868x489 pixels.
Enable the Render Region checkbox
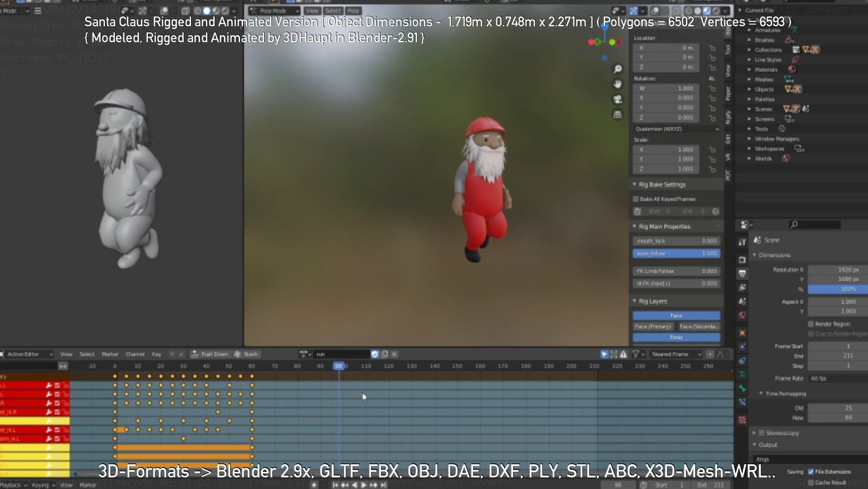pyautogui.click(x=811, y=324)
